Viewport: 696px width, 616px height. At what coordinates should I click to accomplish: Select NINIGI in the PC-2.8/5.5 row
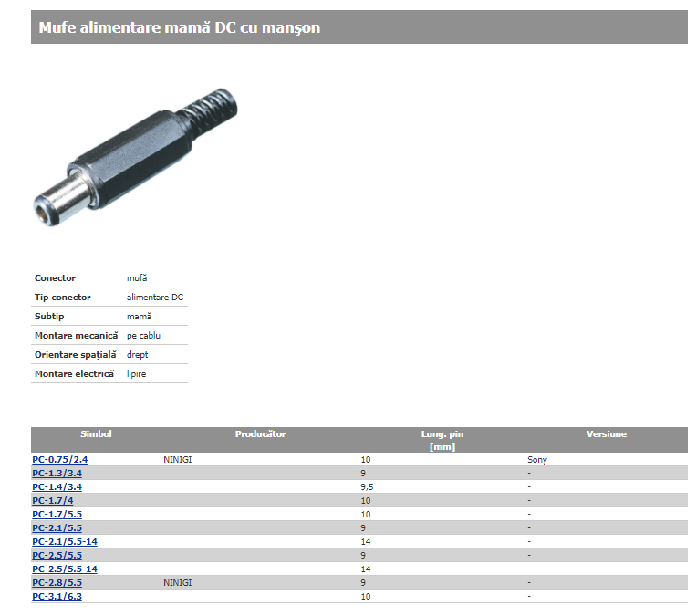click(x=178, y=583)
